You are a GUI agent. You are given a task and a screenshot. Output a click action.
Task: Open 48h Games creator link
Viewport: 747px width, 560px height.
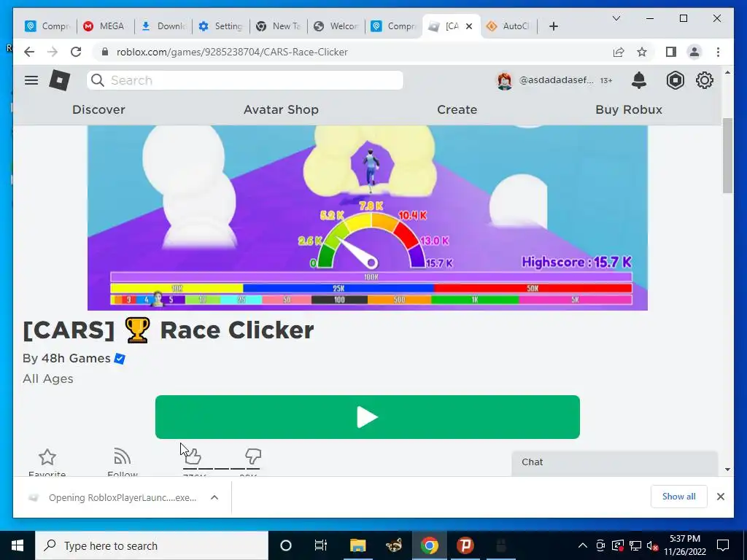pyautogui.click(x=76, y=359)
